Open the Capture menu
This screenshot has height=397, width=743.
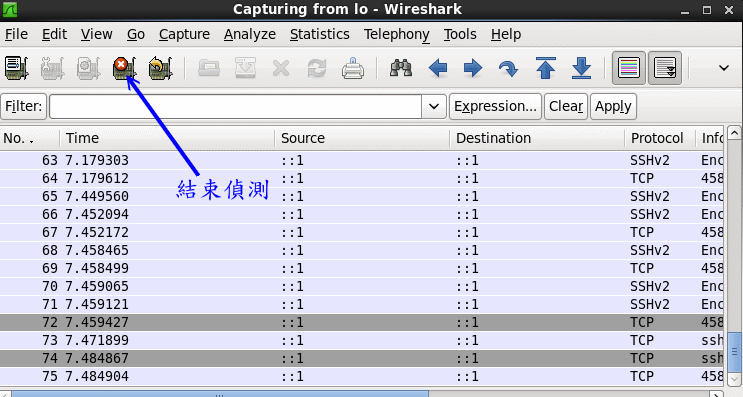coord(184,34)
